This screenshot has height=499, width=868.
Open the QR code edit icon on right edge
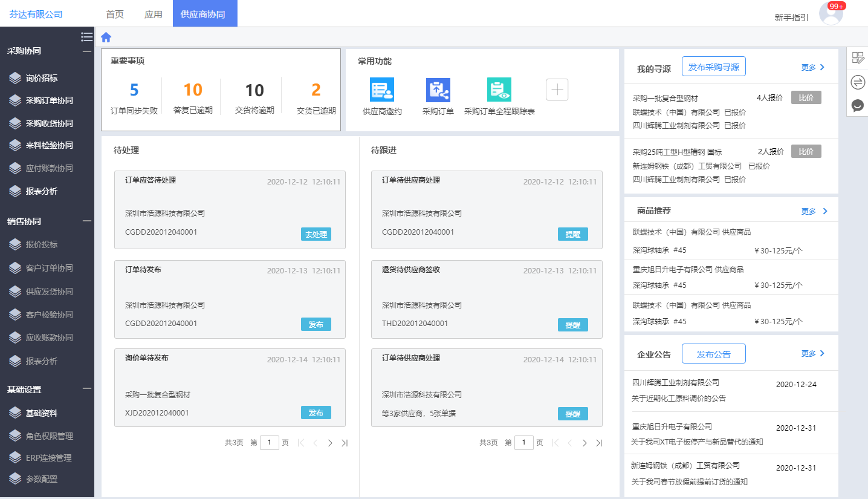point(858,57)
